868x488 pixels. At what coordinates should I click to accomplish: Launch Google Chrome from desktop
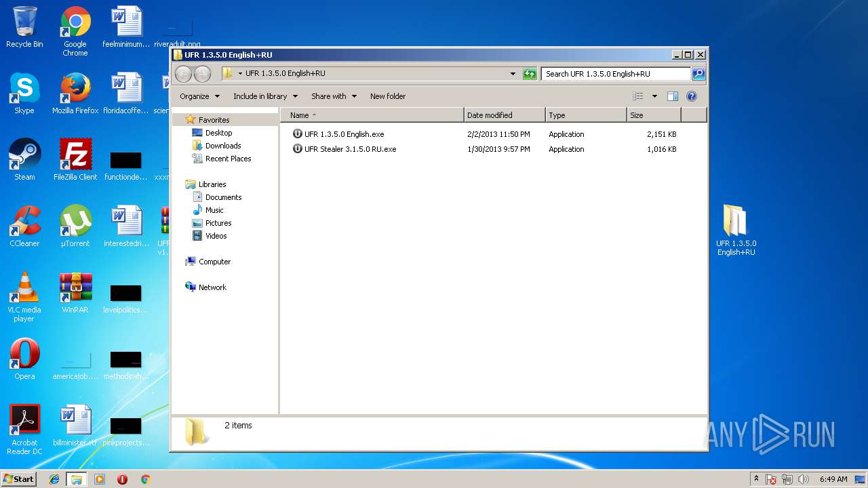point(75,31)
